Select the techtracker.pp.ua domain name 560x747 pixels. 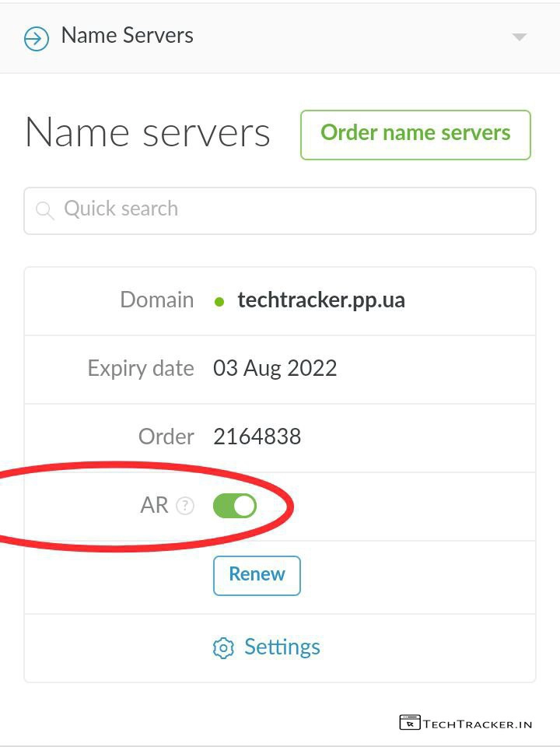click(321, 300)
